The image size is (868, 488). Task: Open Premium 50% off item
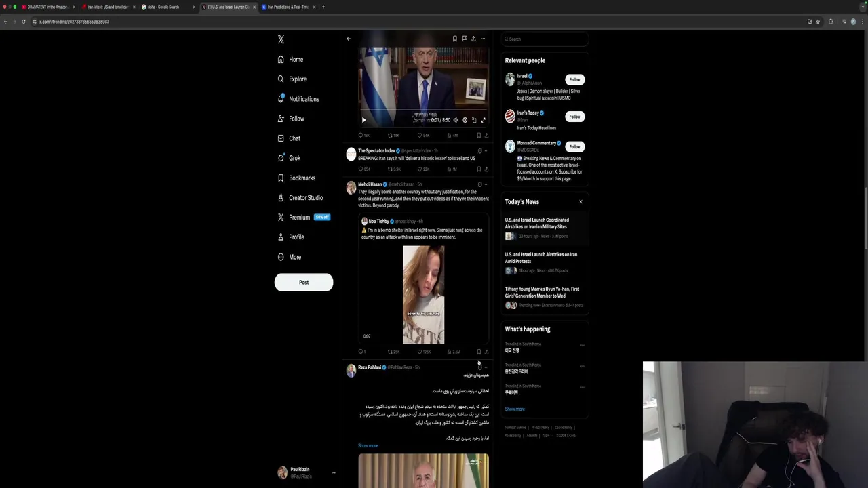click(303, 217)
